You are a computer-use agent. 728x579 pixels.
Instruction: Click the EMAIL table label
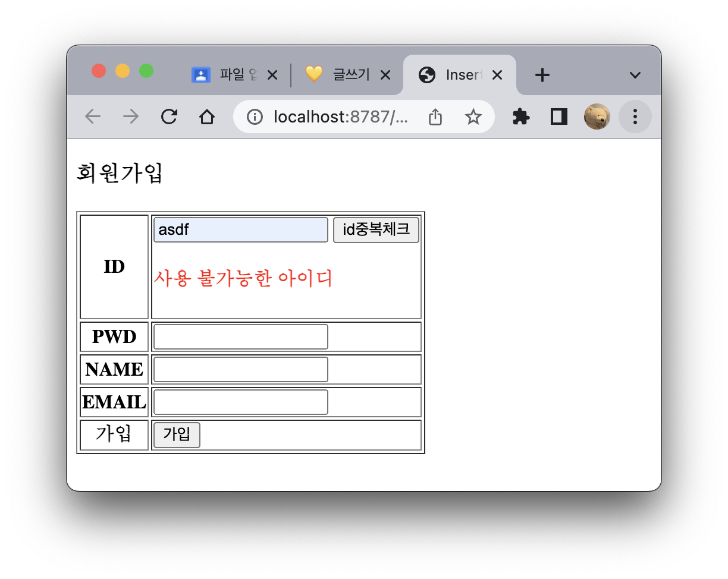click(114, 402)
